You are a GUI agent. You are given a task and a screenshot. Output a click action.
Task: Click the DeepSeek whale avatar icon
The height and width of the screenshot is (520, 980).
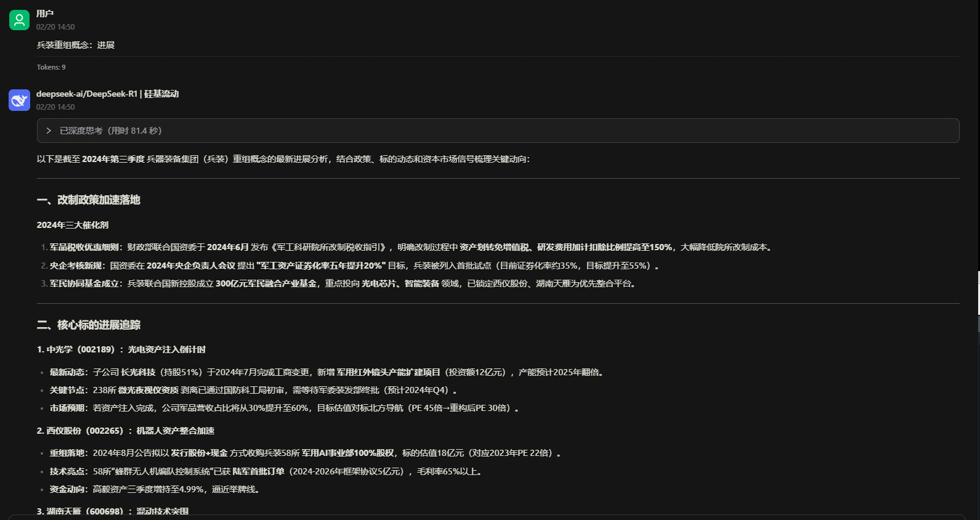click(x=19, y=100)
